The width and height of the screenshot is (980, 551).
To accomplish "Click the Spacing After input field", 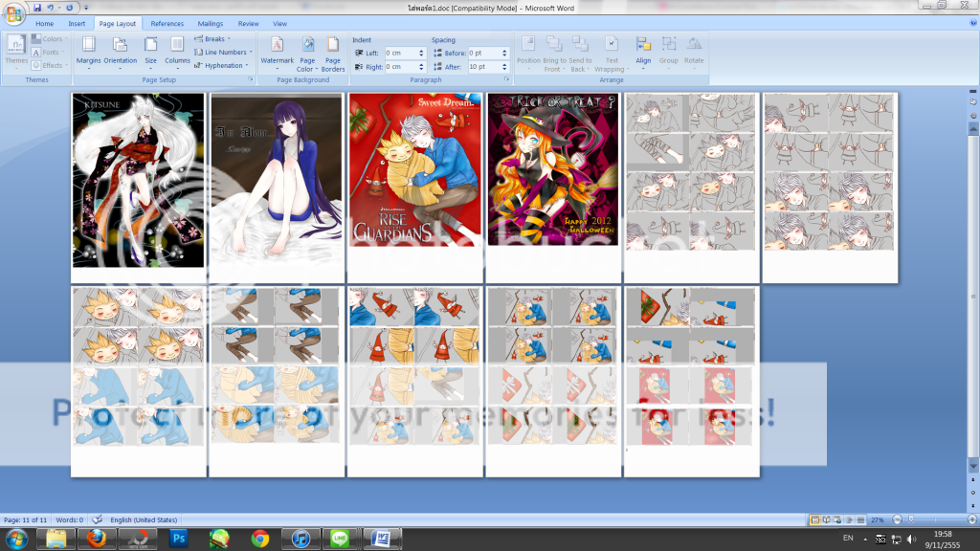I will tap(483, 67).
